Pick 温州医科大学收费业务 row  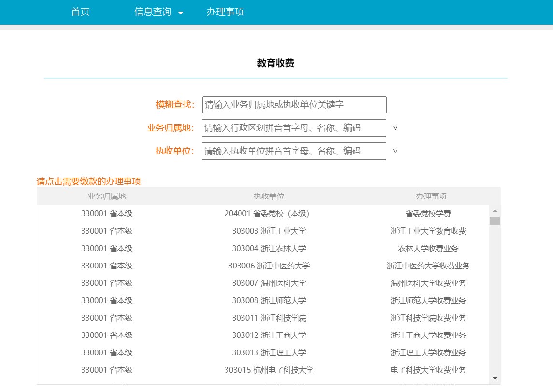(428, 283)
